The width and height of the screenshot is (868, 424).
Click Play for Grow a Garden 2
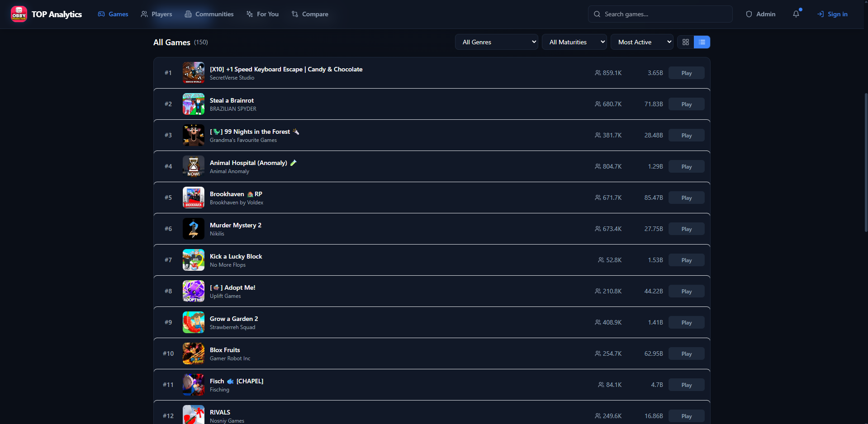687,322
